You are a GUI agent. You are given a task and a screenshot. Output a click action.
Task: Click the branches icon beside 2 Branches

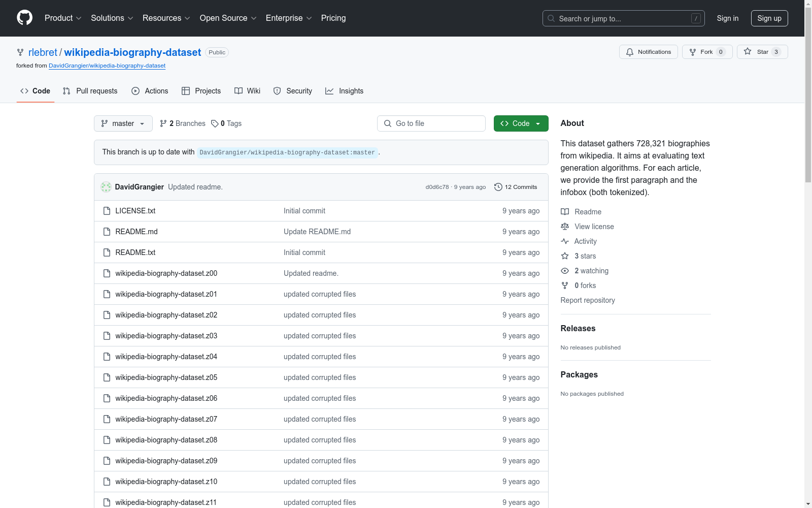163,123
